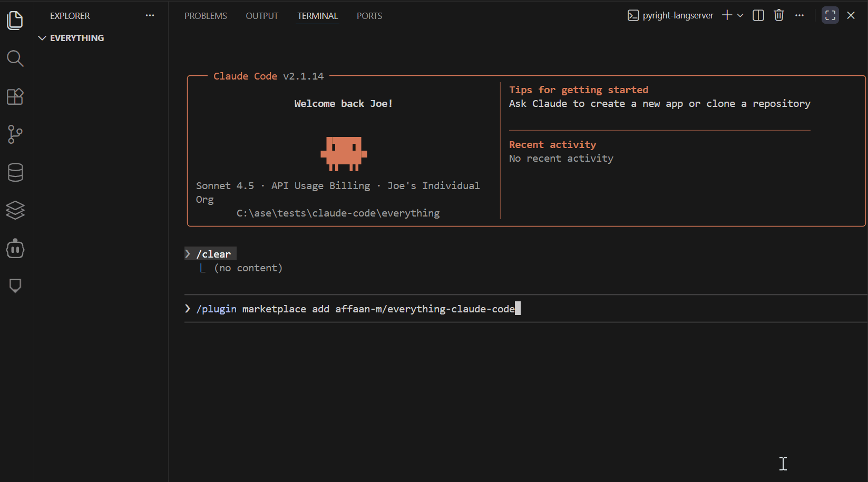The height and width of the screenshot is (482, 868).
Task: Open the Search view
Action: [x=15, y=58]
